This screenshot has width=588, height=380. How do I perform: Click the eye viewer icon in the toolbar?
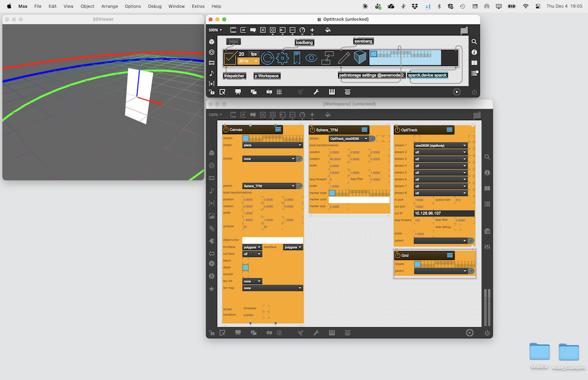pyautogui.click(x=312, y=58)
